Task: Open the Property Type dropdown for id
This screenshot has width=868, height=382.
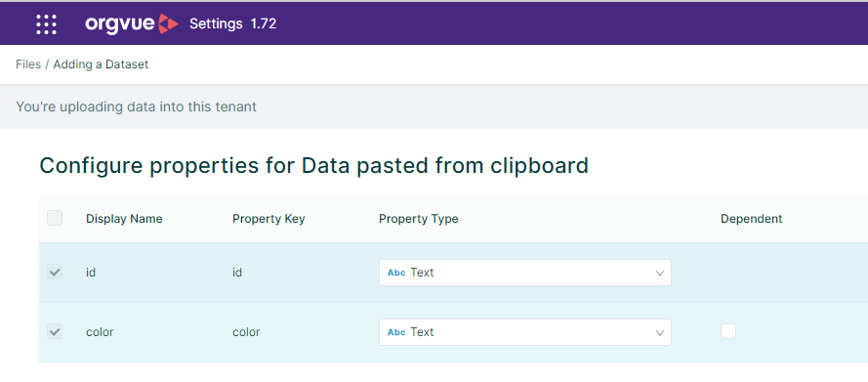Action: pos(524,273)
